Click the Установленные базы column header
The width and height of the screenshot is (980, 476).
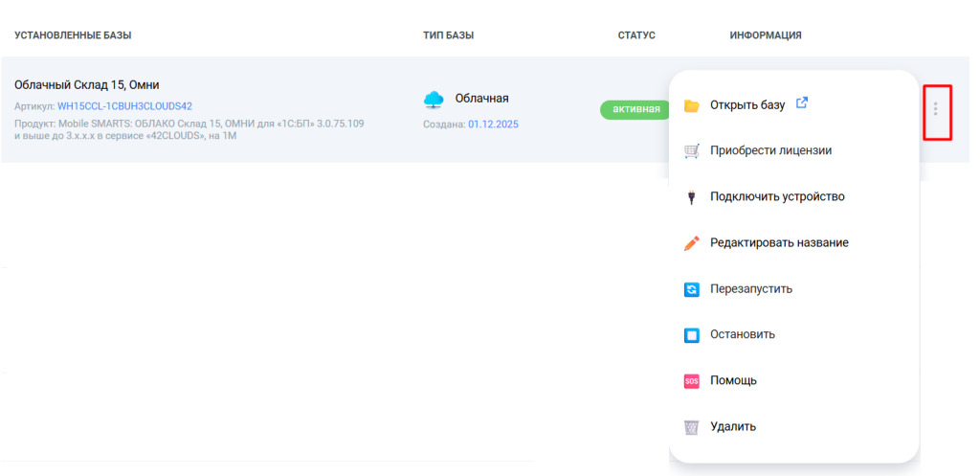pos(73,35)
